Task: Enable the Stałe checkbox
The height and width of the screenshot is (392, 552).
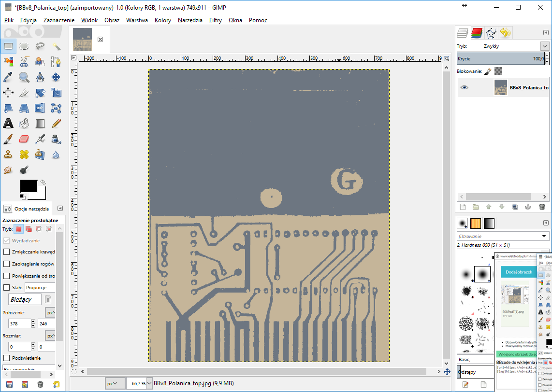Action: pyautogui.click(x=6, y=287)
